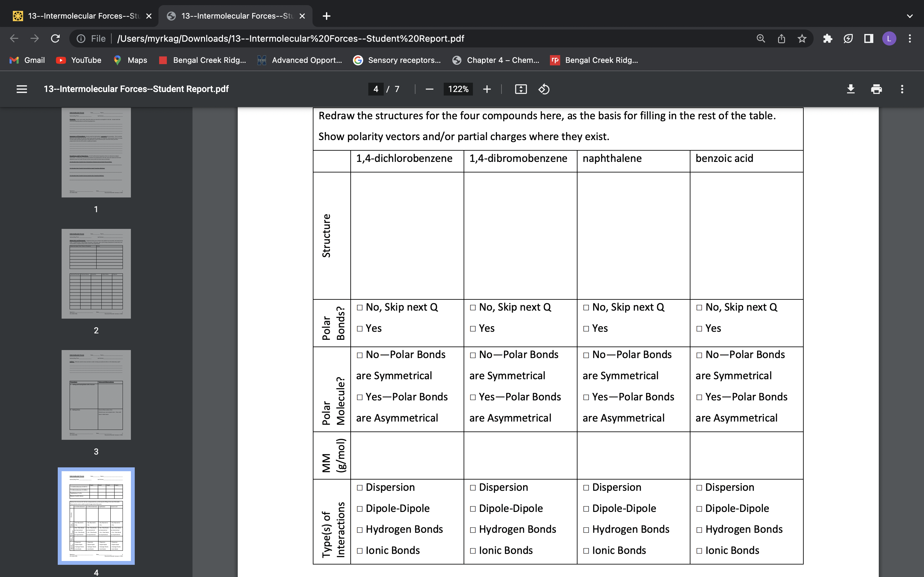Bookmark this page with star icon
This screenshot has height=577, width=924.
802,38
